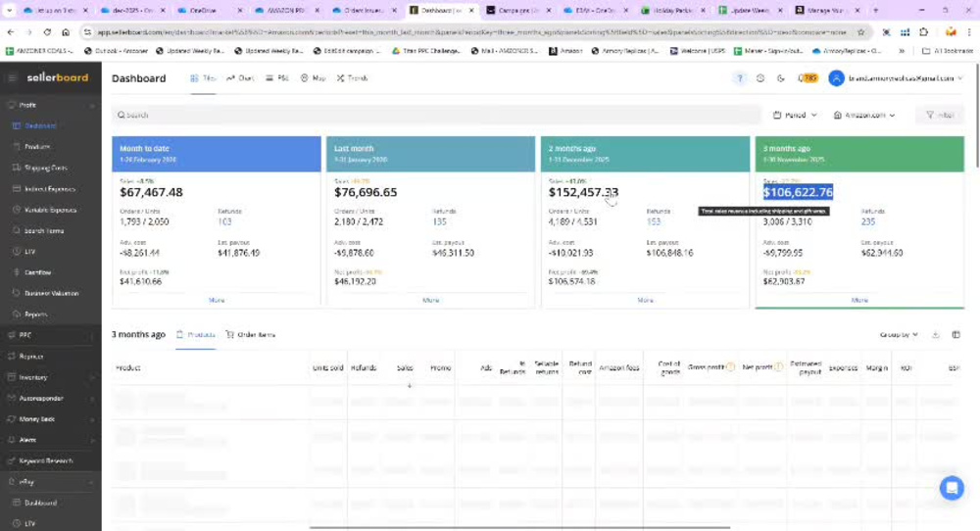The image size is (980, 531).
Task: Click the Filter button
Action: coord(940,115)
